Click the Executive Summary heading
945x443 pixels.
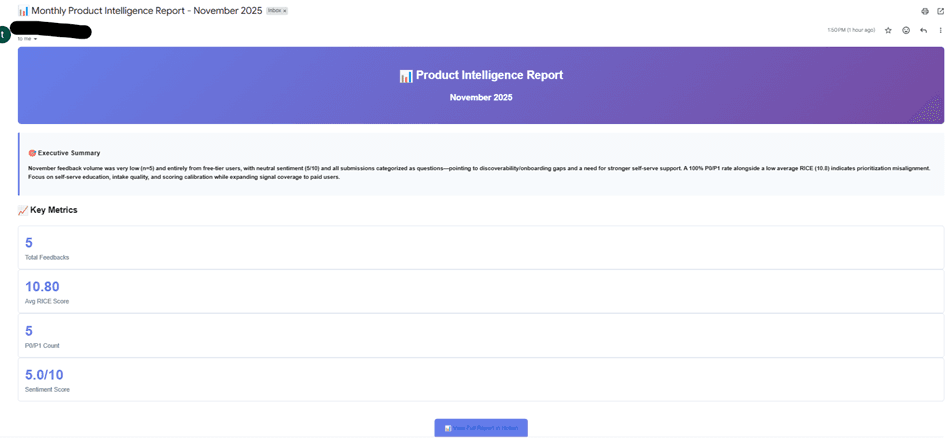[x=67, y=153]
